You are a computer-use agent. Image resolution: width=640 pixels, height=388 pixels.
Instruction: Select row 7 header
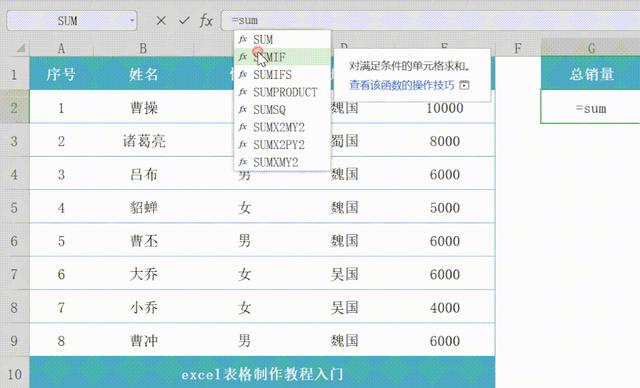tap(14, 274)
